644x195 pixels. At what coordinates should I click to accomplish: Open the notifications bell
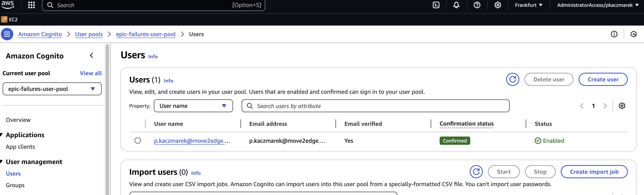click(456, 5)
